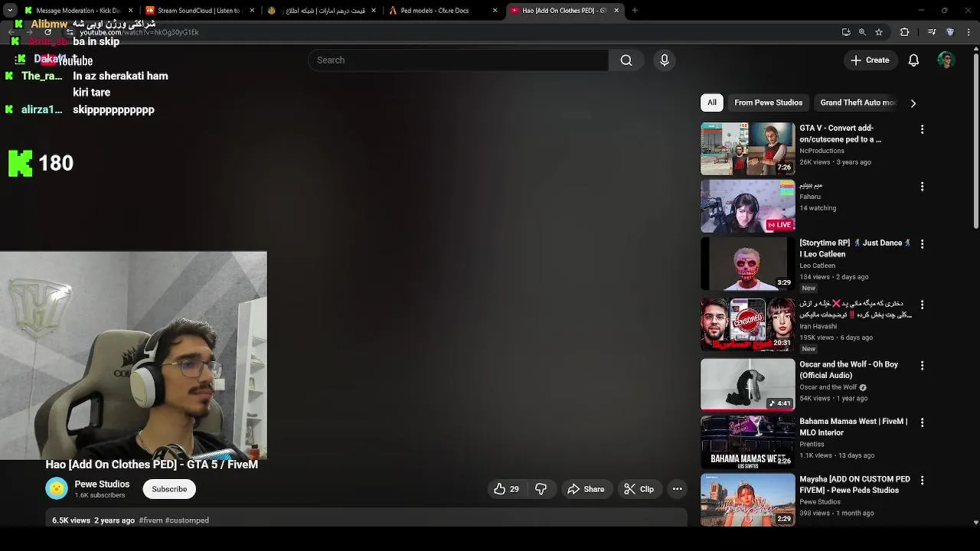
Task: Open the browser media controls icon
Action: pos(932,32)
